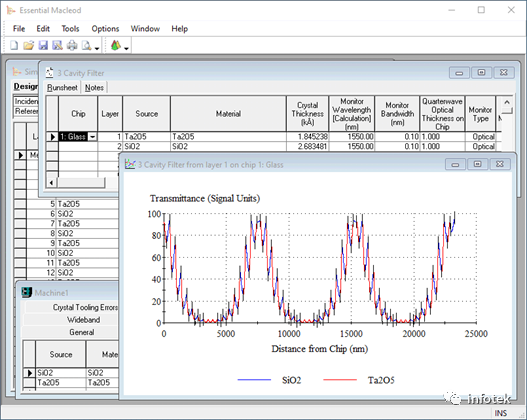The width and height of the screenshot is (527, 420).
Task: Click the New document icon
Action: 14,45
